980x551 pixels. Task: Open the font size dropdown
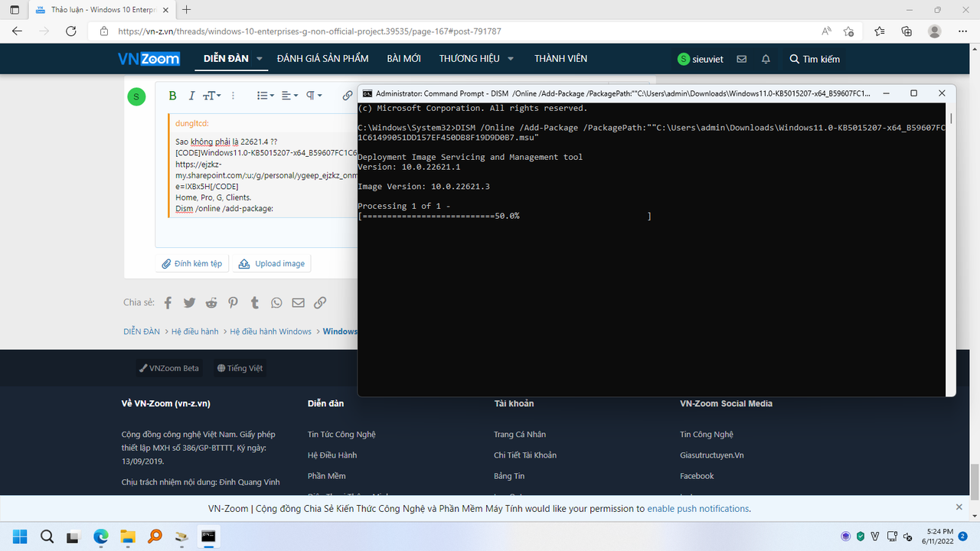click(211, 96)
